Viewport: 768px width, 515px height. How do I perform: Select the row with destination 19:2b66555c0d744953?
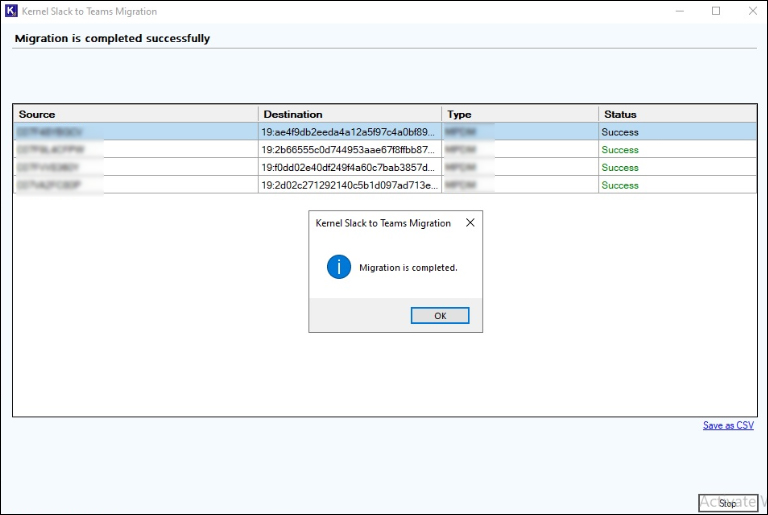coord(348,150)
